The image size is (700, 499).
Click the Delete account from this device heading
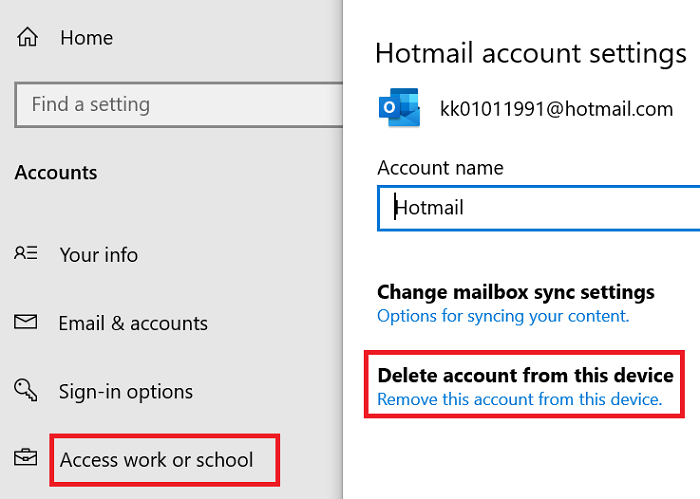coord(525,375)
